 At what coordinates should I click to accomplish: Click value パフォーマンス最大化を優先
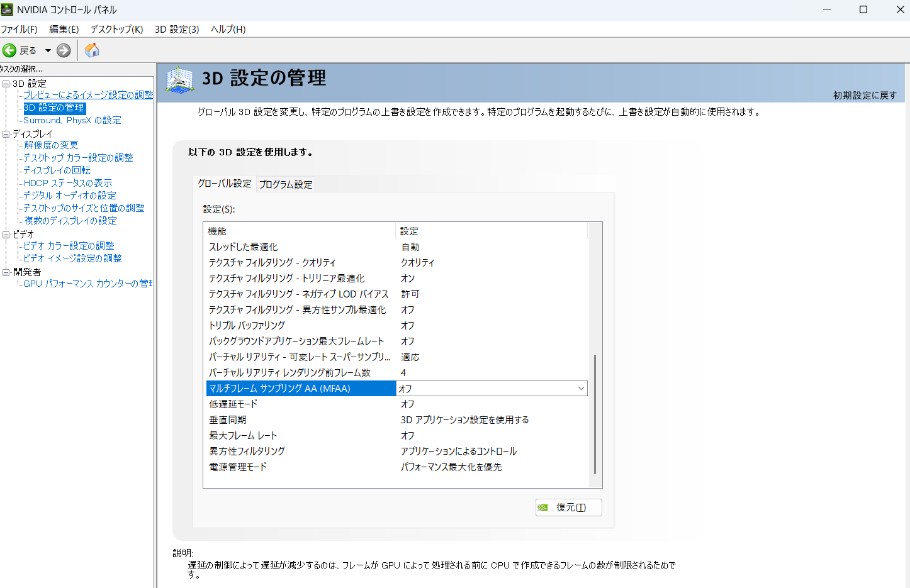451,467
